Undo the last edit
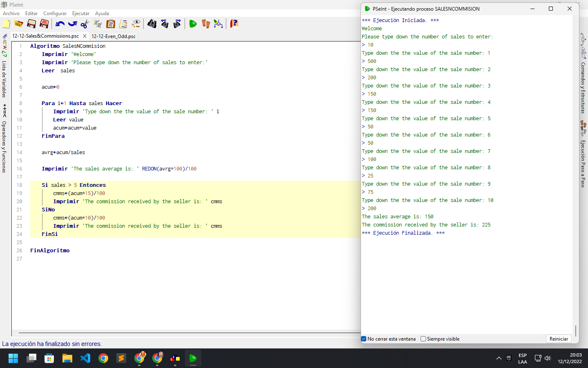The image size is (588, 368). click(60, 24)
